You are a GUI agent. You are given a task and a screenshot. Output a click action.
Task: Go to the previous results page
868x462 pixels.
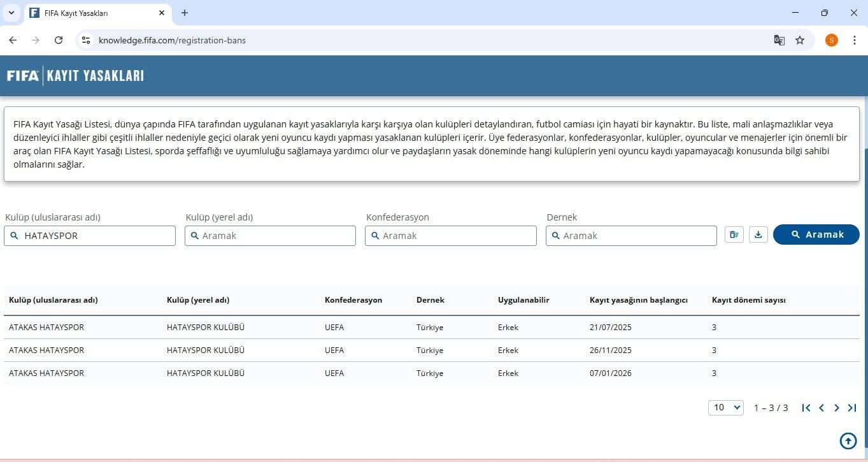(822, 408)
